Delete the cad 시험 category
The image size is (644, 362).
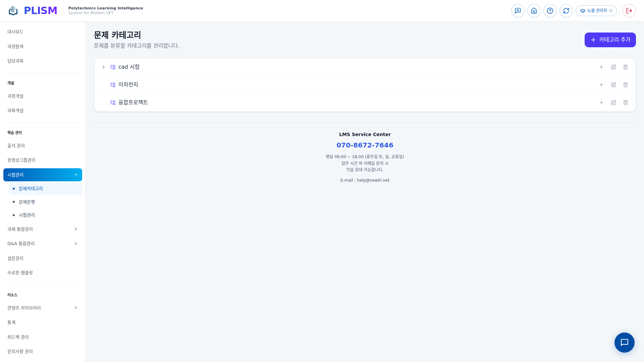pyautogui.click(x=625, y=67)
